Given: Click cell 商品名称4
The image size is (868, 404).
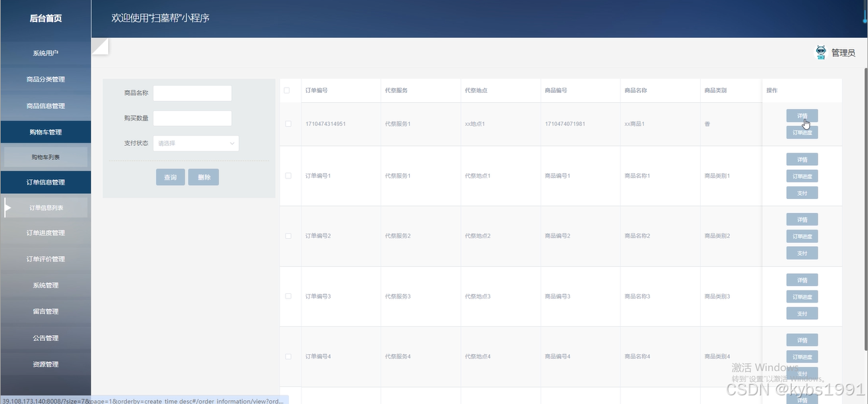Looking at the screenshot, I should pos(638,357).
